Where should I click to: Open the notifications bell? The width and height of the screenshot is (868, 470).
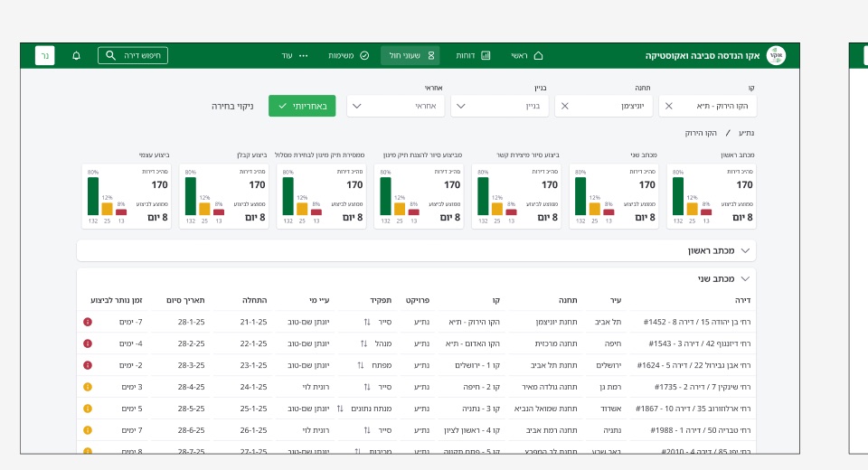76,55
